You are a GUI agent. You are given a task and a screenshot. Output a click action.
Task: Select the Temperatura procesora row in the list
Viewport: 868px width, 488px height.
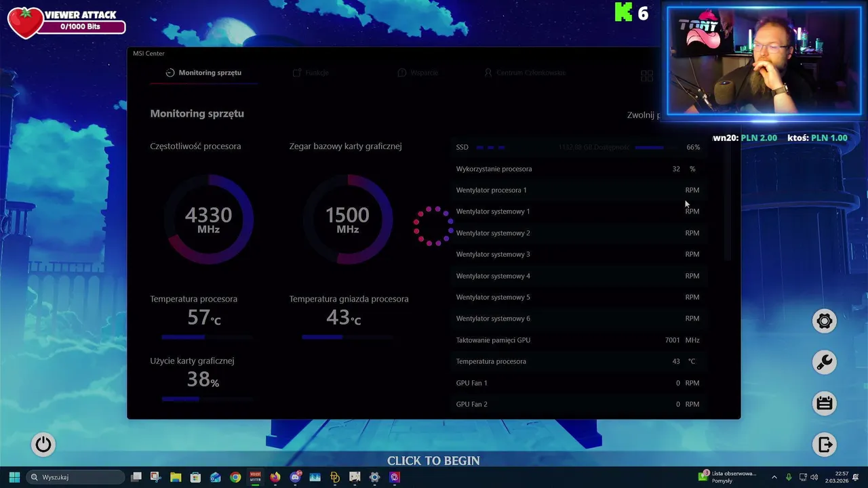[578, 361]
